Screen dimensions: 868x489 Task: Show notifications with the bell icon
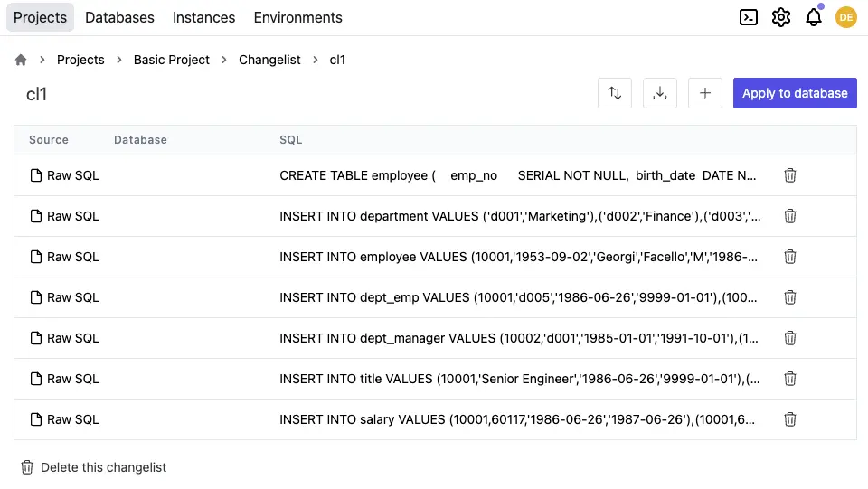coord(814,17)
